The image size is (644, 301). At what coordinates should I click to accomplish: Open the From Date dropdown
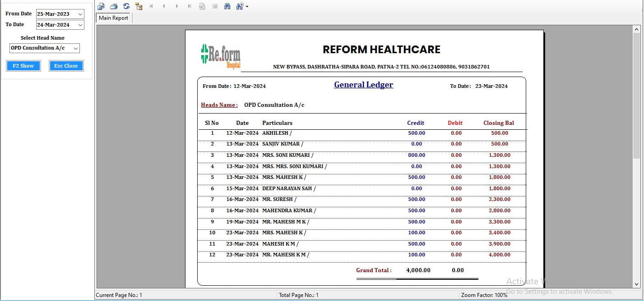pos(81,14)
